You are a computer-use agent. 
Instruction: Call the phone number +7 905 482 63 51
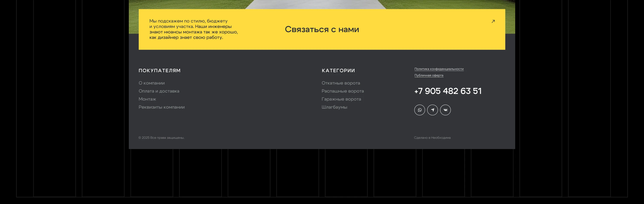point(448,91)
